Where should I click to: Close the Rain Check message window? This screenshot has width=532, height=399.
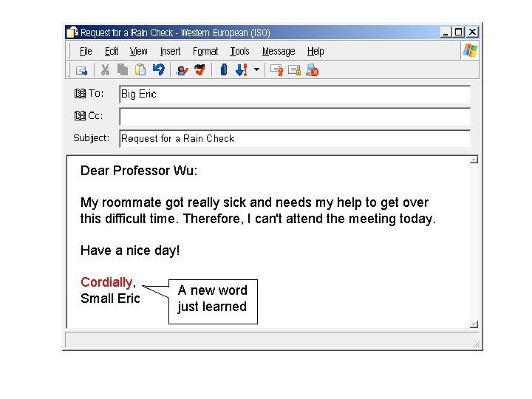click(x=472, y=33)
